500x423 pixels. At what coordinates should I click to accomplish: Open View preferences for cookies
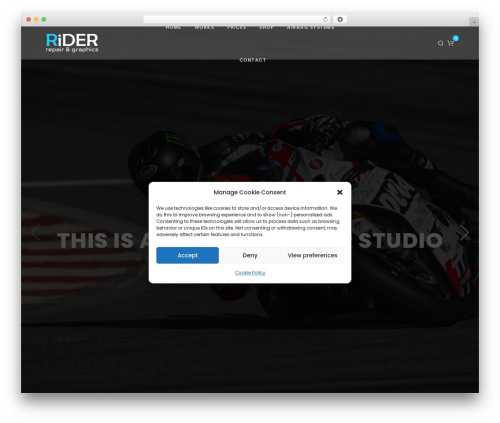[312, 255]
